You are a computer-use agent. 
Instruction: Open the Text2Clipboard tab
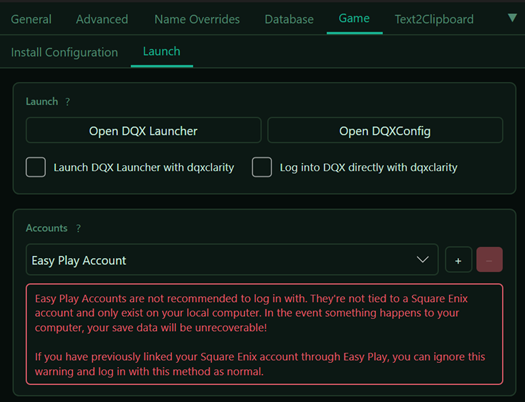(434, 19)
